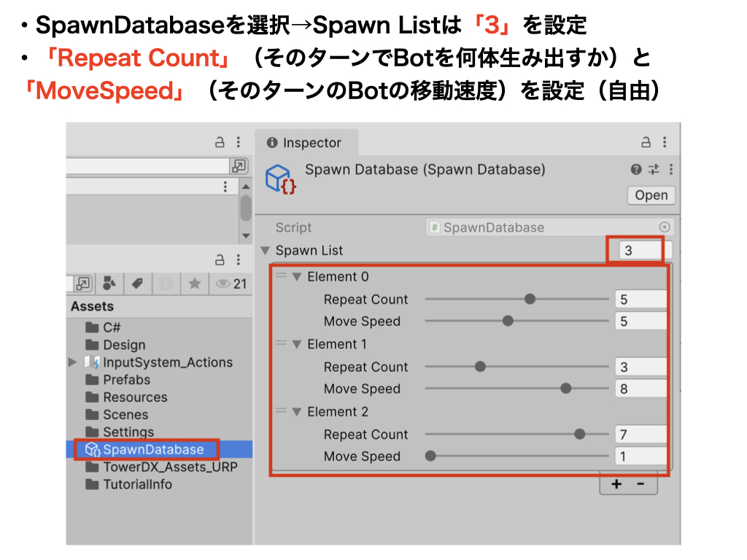
Task: Select the SpawnDatabase asset
Action: [145, 449]
